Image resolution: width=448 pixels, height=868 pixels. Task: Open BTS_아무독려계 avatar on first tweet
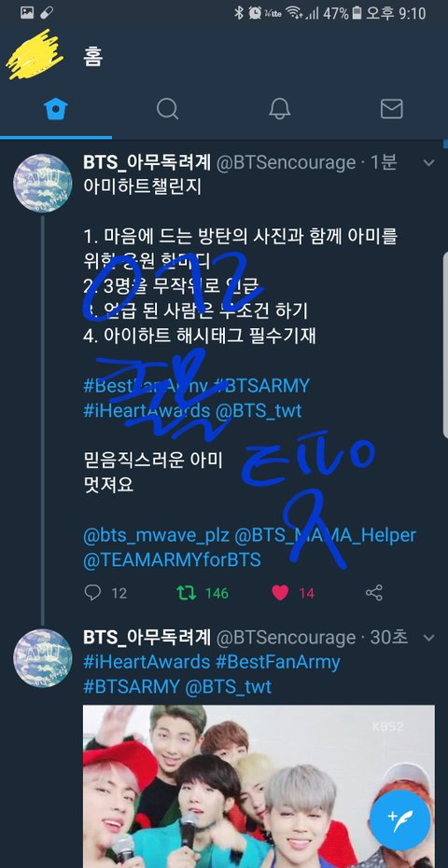click(43, 184)
